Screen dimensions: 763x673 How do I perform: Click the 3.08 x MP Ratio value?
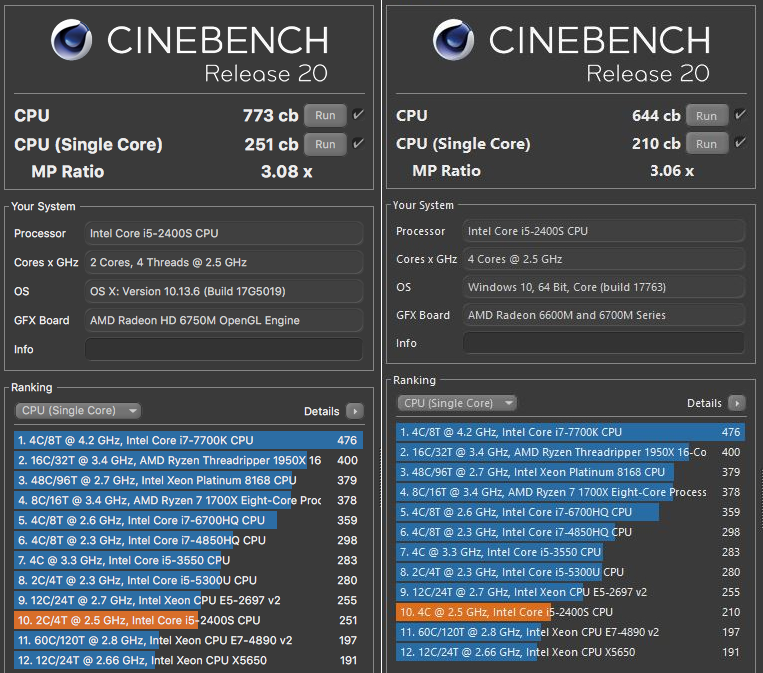(x=287, y=171)
